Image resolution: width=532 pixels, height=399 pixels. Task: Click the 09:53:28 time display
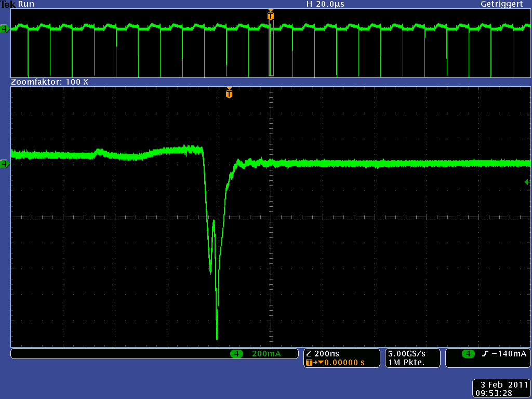[494, 394]
